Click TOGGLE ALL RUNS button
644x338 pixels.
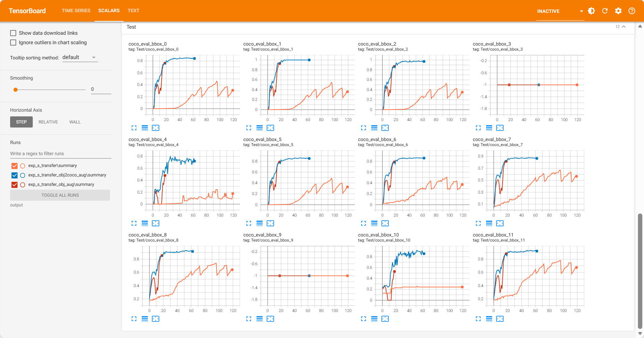[60, 195]
